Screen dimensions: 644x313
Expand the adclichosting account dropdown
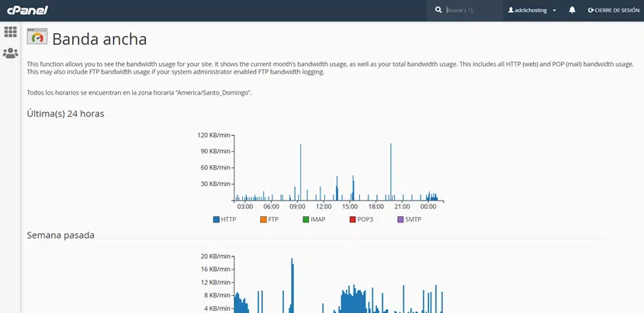tap(555, 10)
